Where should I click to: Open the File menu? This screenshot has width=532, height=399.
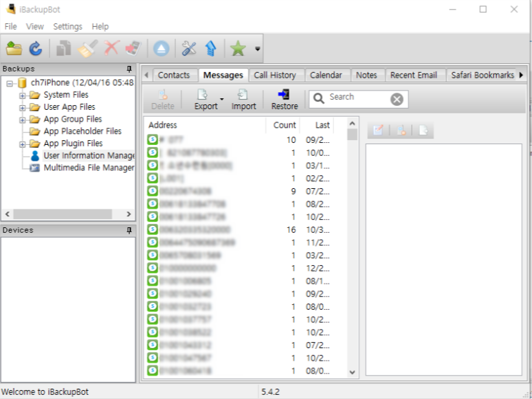[10, 27]
